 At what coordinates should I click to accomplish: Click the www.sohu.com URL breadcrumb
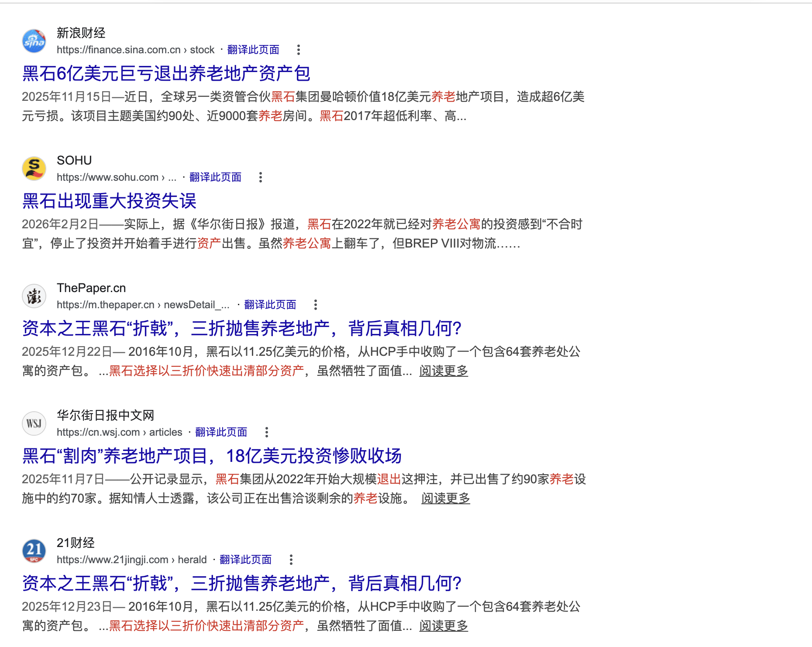point(117,177)
